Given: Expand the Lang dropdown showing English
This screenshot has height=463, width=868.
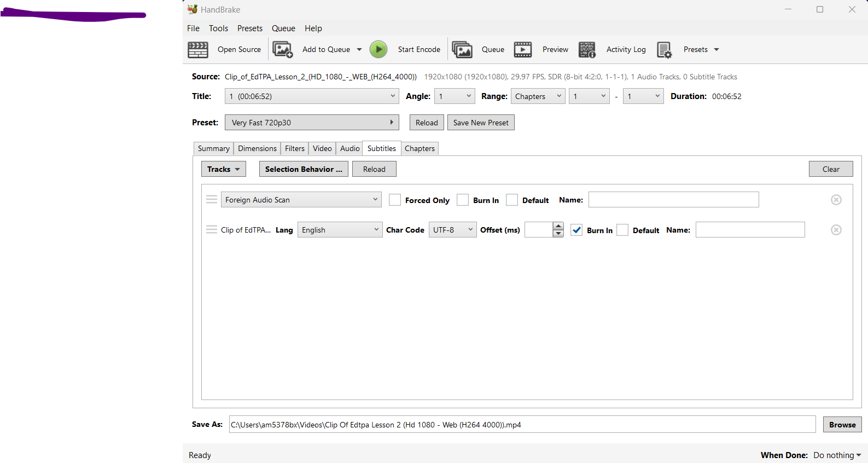Looking at the screenshot, I should pyautogui.click(x=340, y=230).
